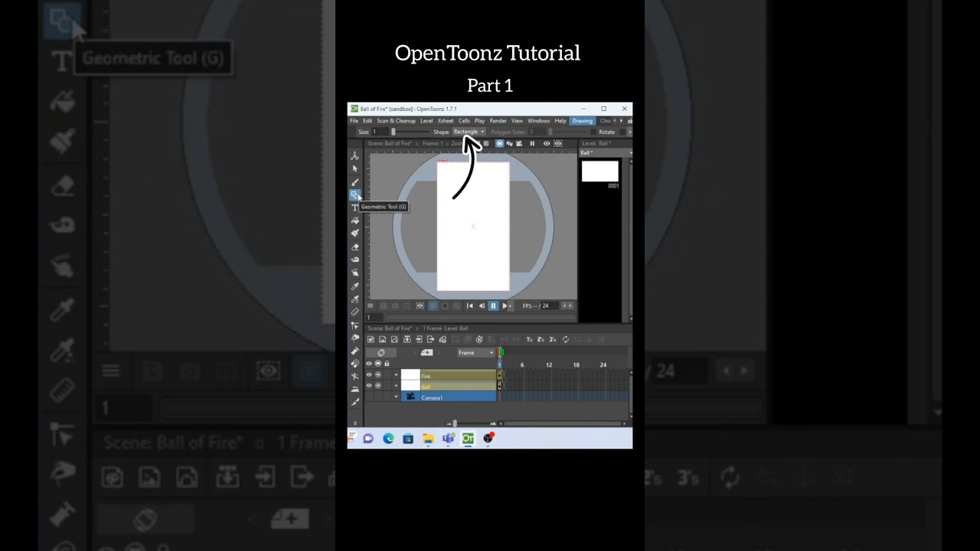The height and width of the screenshot is (551, 980).
Task: Jump to first frame in playback controls
Action: (469, 305)
